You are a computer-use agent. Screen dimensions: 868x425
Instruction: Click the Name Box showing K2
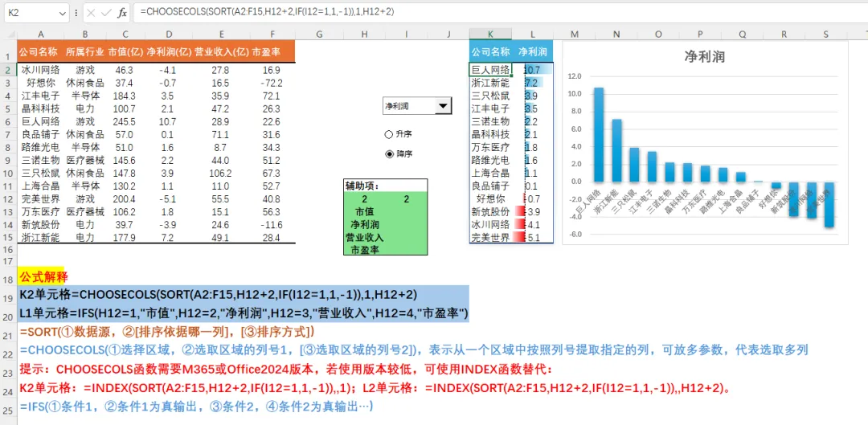[31, 13]
